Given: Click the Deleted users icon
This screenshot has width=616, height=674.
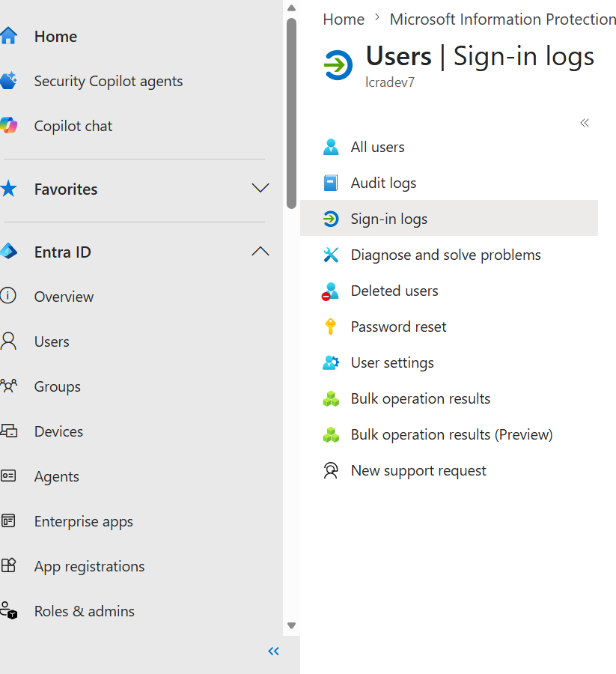Looking at the screenshot, I should point(330,291).
